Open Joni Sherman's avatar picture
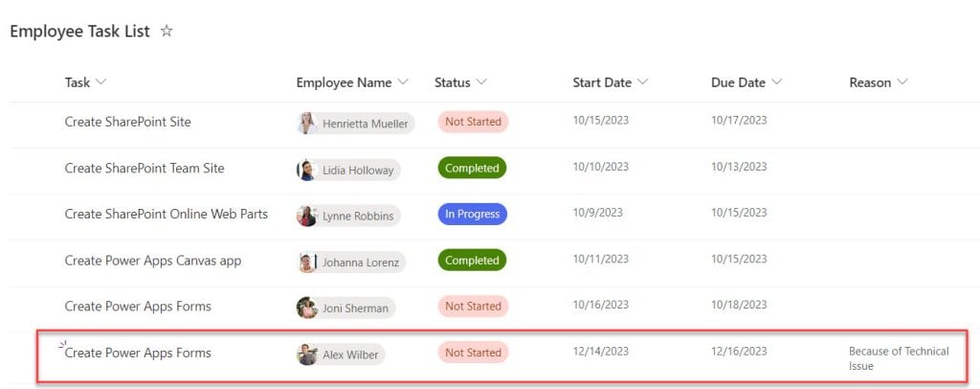980x389 pixels. pyautogui.click(x=307, y=308)
